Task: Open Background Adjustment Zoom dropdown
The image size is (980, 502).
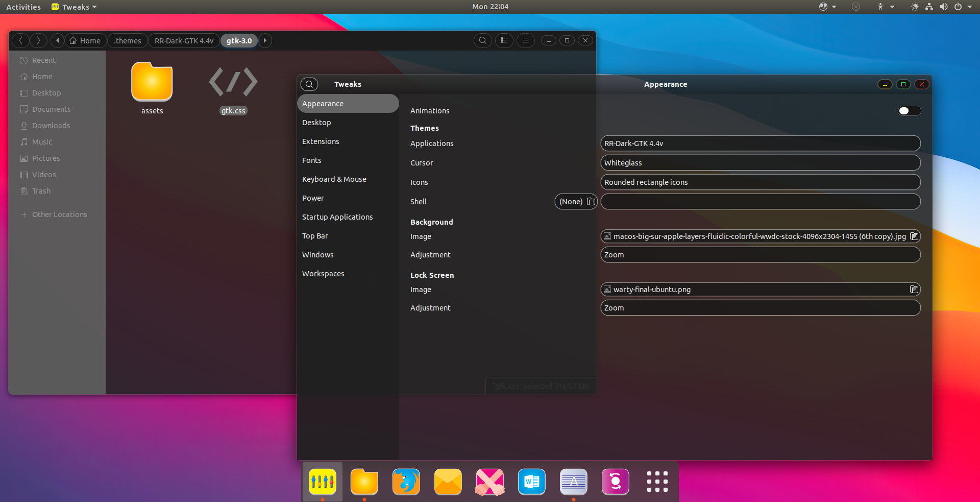Action: click(x=761, y=255)
